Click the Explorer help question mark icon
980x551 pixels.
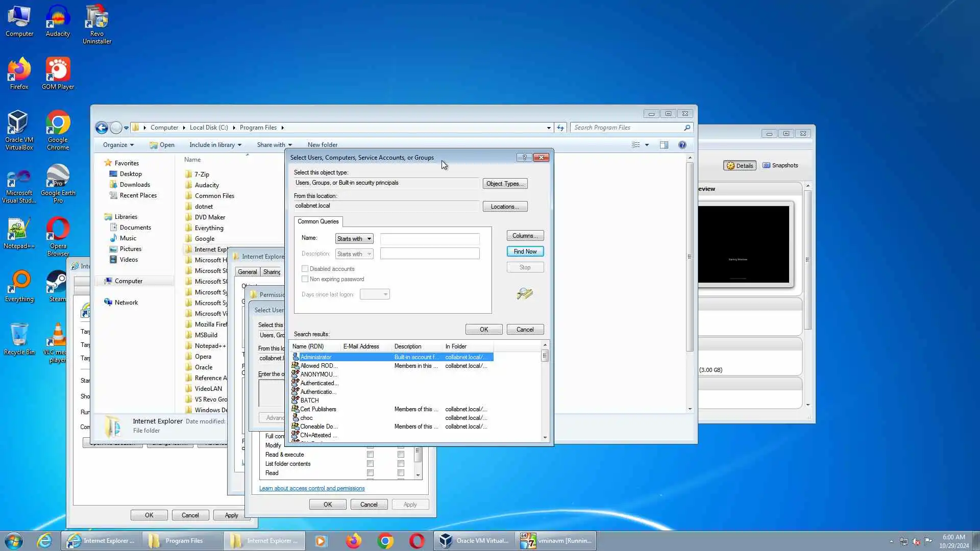(x=682, y=145)
